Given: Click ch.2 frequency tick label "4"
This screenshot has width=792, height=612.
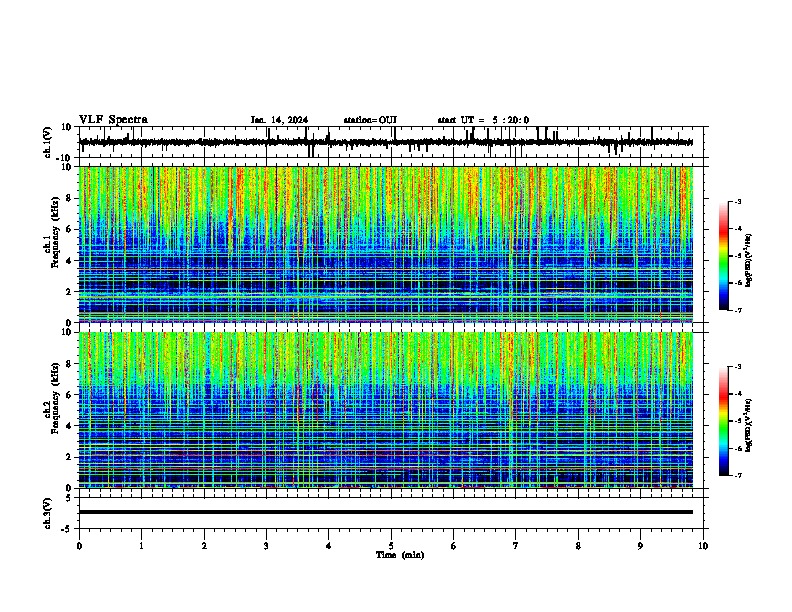Looking at the screenshot, I should [x=69, y=426].
